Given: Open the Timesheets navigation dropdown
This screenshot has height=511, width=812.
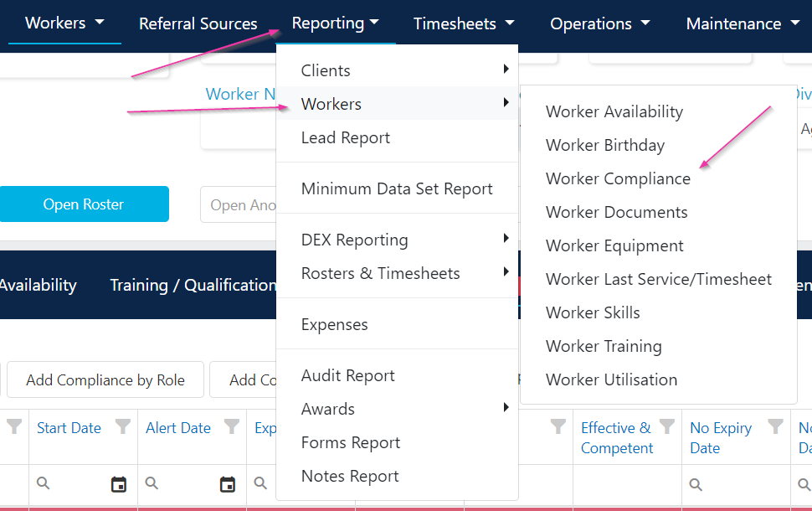Looking at the screenshot, I should pyautogui.click(x=464, y=23).
